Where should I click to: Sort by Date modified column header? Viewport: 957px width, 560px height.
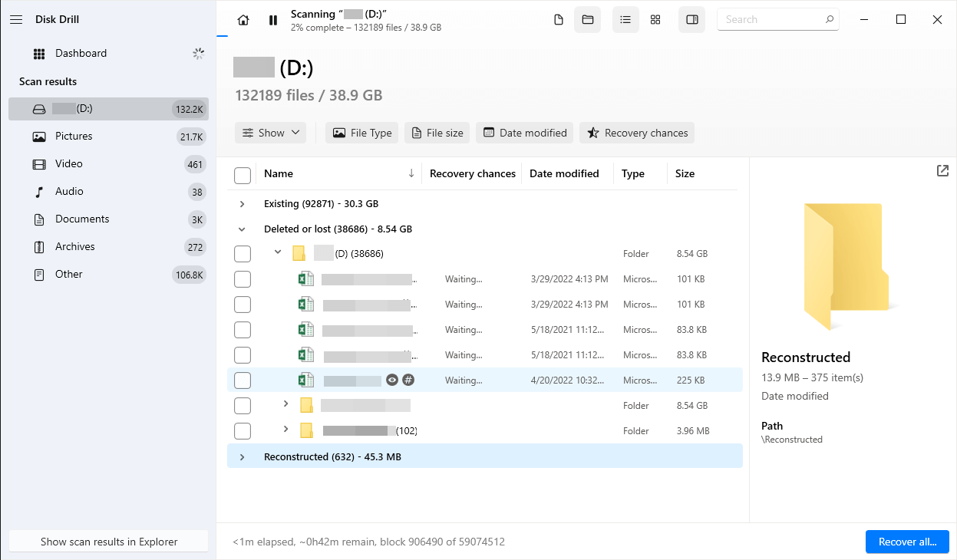(x=564, y=174)
